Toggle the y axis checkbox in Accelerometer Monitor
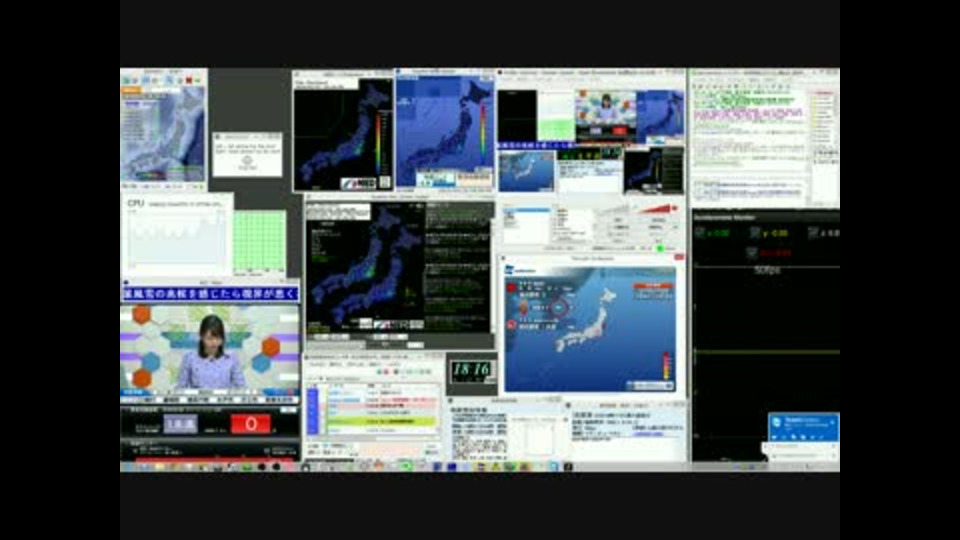Image resolution: width=960 pixels, height=540 pixels. click(755, 233)
